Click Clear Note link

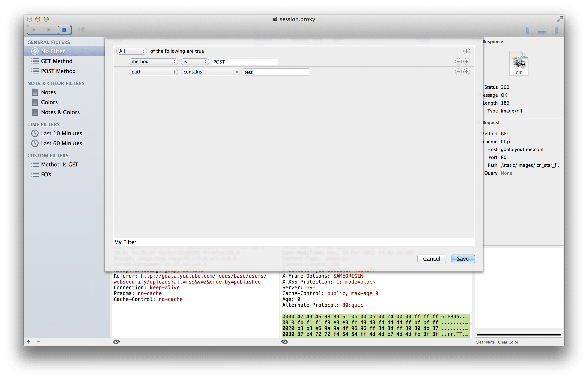[485, 342]
